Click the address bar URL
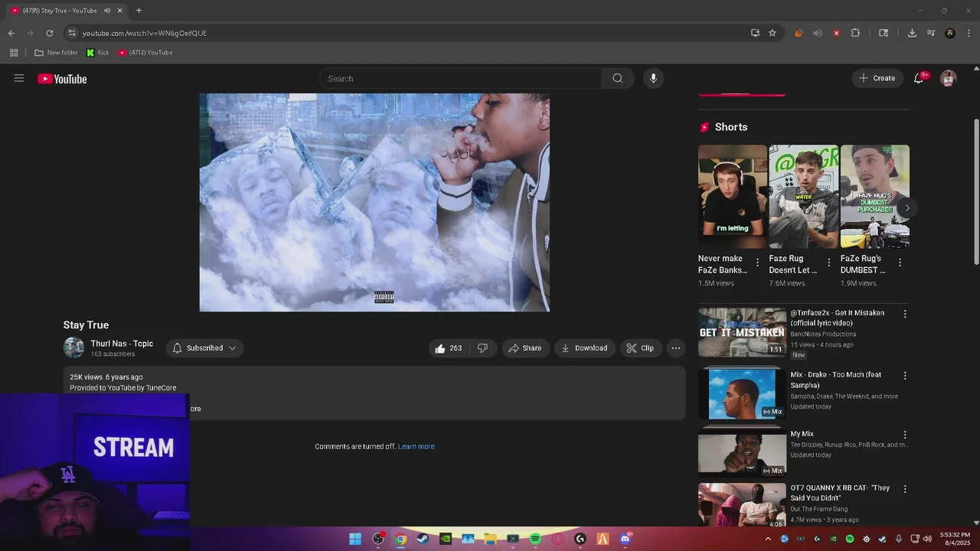980x551 pixels. [x=145, y=33]
